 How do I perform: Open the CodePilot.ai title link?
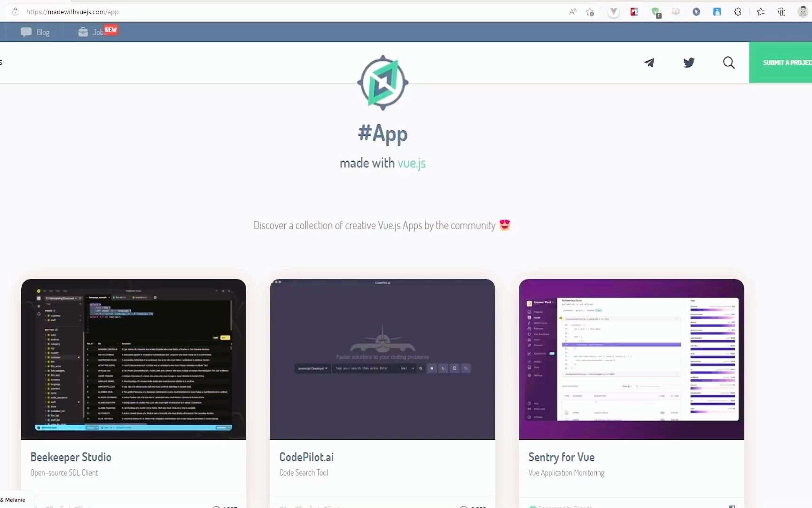click(306, 457)
